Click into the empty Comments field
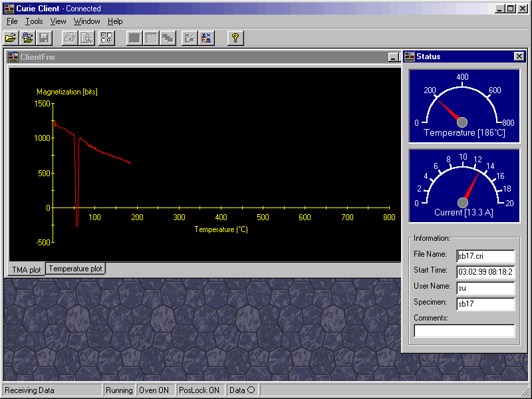Viewport: 532px width, 399px height. point(464,331)
